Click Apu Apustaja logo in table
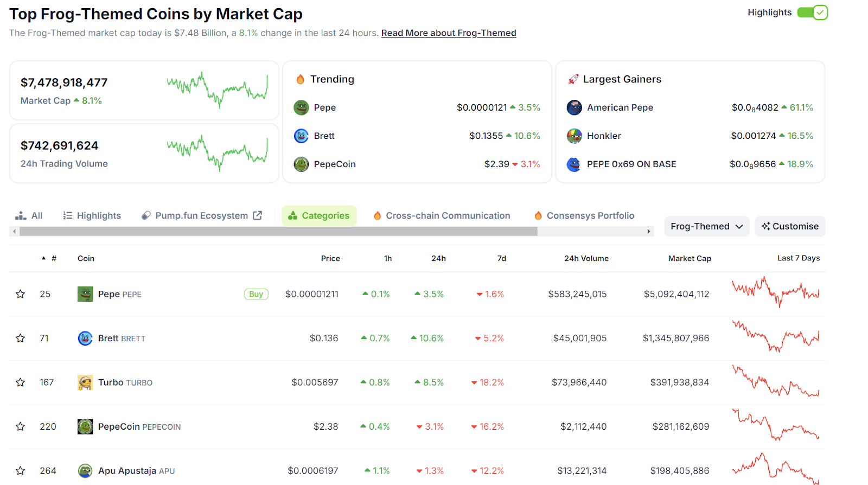 pos(85,471)
